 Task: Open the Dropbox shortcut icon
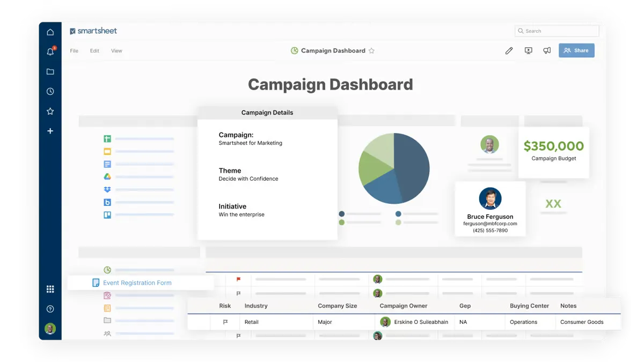pos(107,190)
